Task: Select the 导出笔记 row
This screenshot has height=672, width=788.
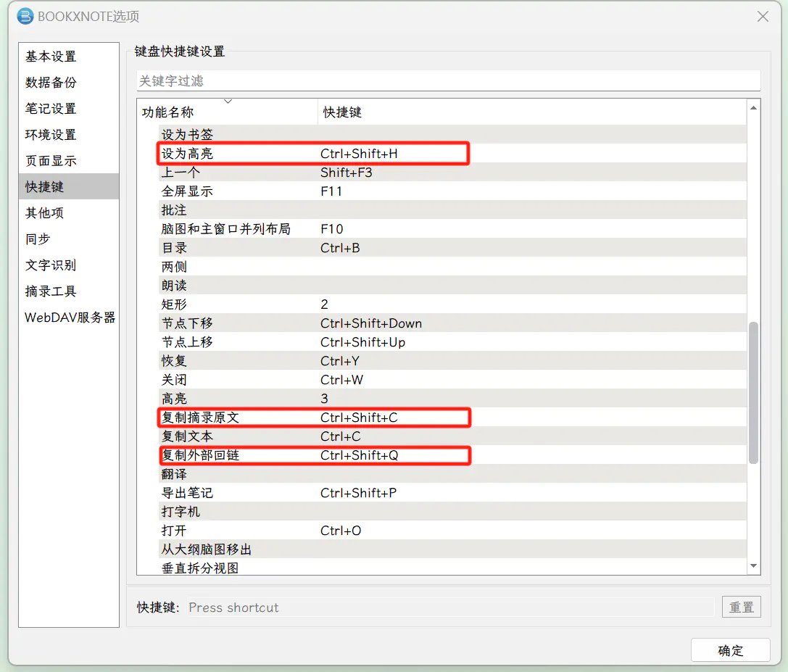Action: [452, 492]
